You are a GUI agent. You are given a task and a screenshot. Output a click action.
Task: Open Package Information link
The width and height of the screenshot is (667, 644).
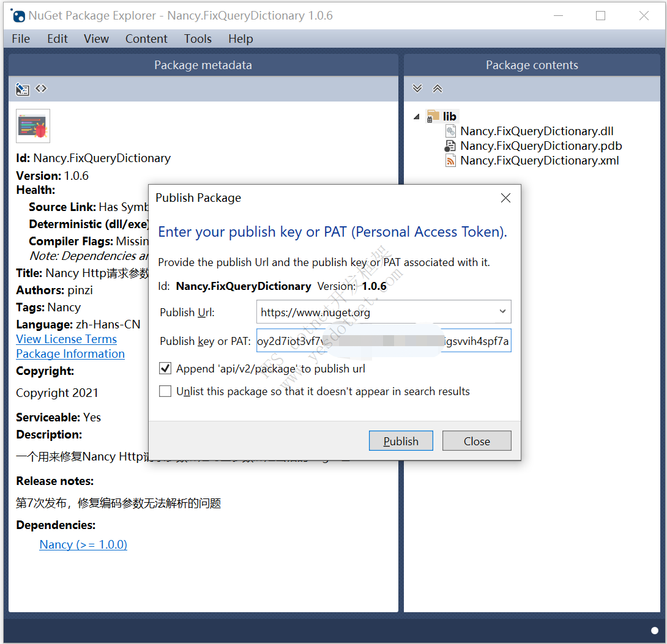pos(70,353)
